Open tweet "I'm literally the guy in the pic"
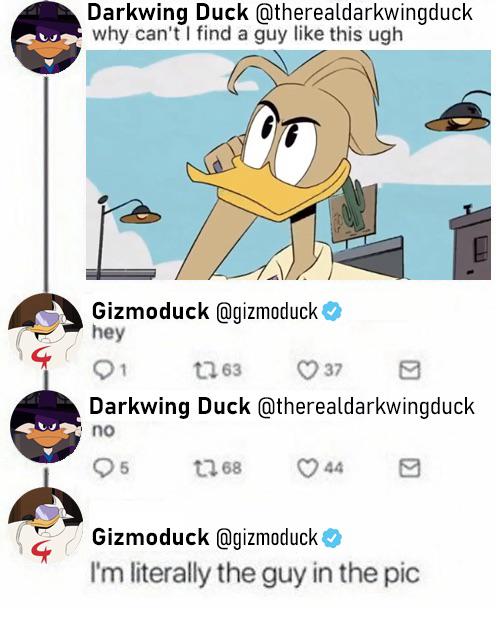This screenshot has height=625, width=500. pyautogui.click(x=255, y=573)
